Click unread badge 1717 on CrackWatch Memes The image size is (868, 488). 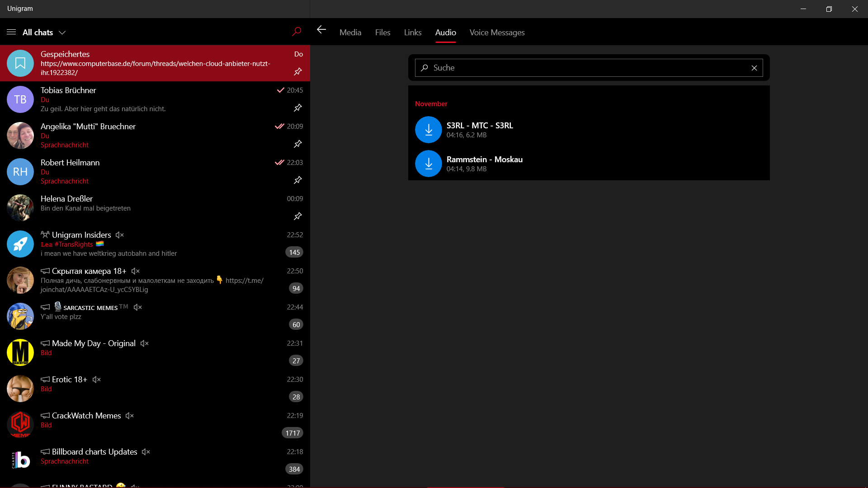pyautogui.click(x=292, y=433)
